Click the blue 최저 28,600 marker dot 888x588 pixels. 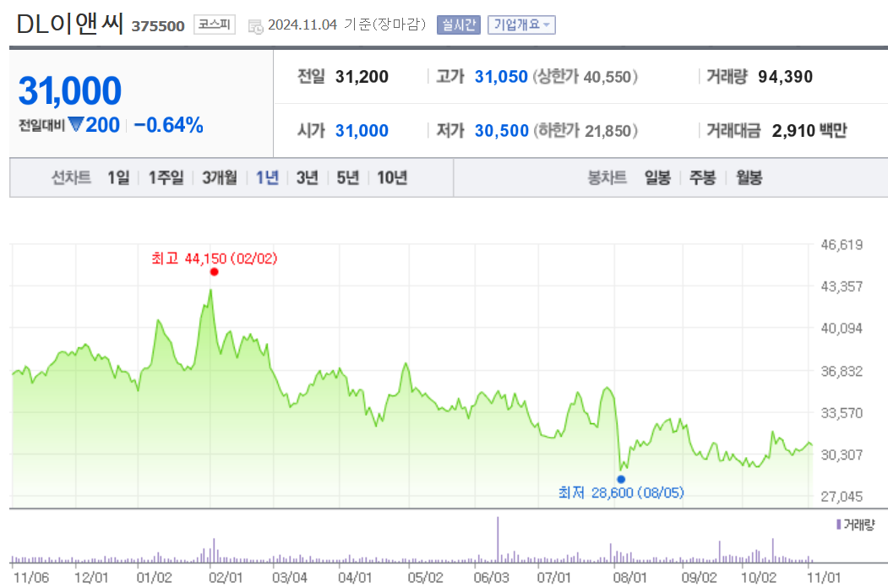coord(621,479)
